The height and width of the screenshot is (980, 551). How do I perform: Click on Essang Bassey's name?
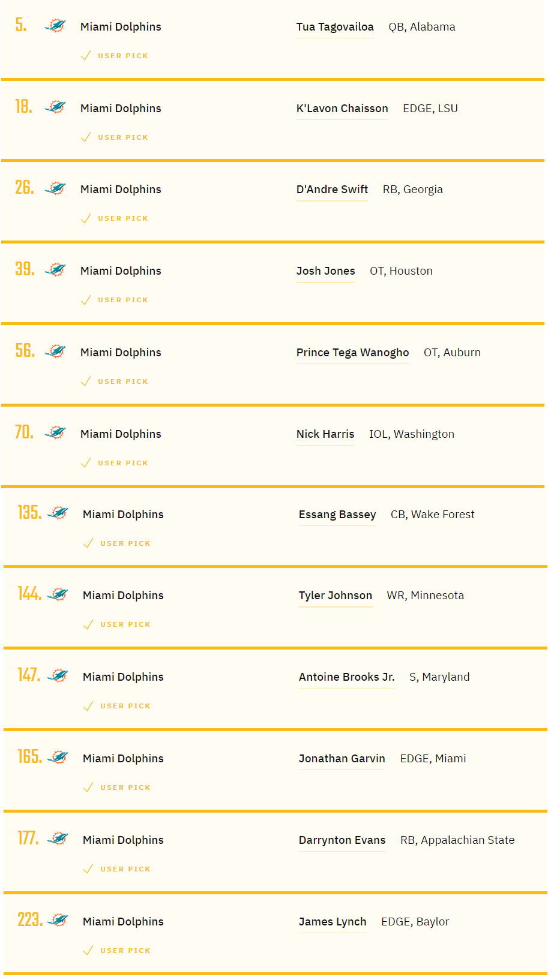coord(337,515)
